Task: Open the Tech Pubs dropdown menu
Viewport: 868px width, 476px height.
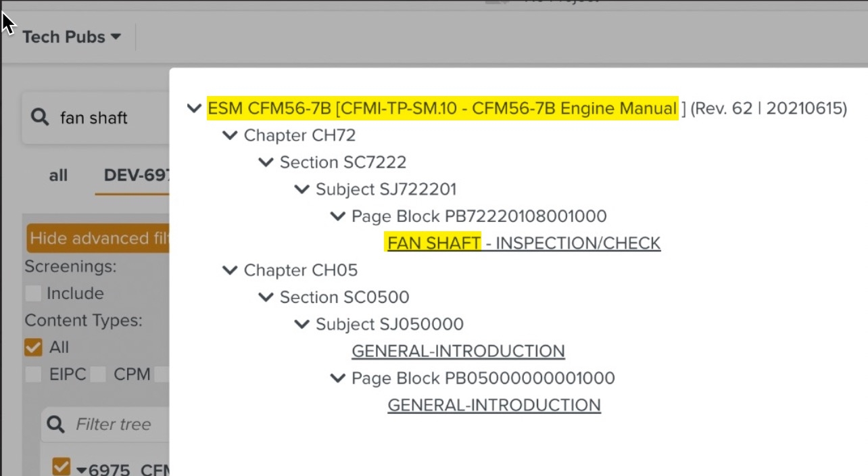Action: [71, 37]
